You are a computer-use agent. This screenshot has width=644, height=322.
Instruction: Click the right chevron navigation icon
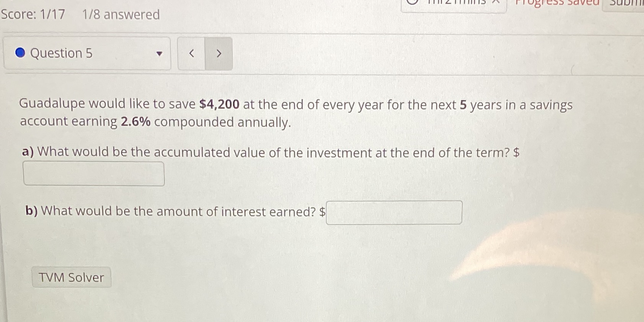pyautogui.click(x=218, y=53)
